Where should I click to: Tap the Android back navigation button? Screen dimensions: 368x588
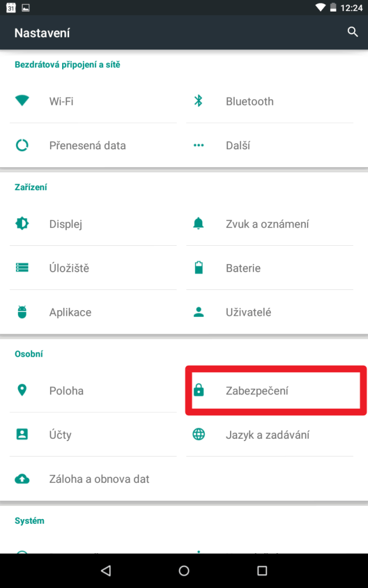coord(106,571)
